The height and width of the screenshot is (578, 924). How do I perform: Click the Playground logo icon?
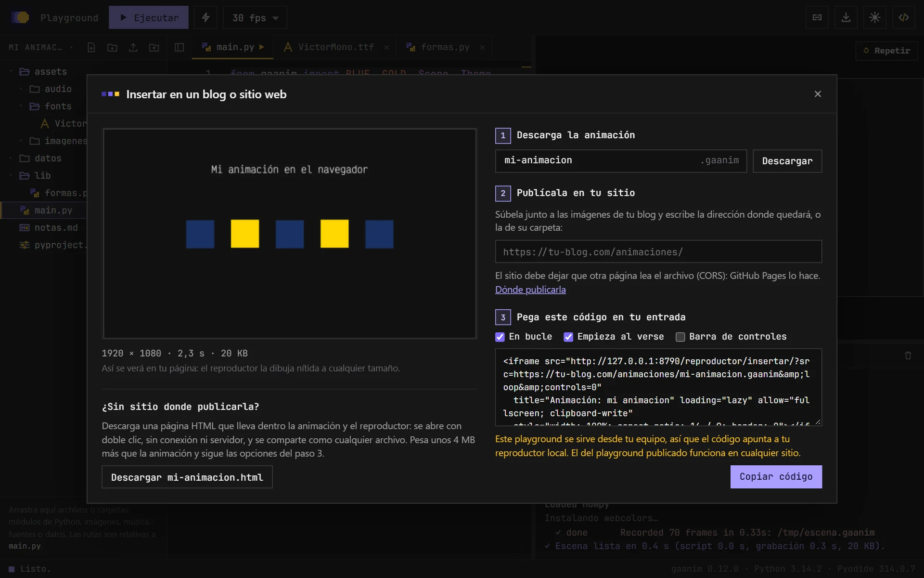coord(20,18)
